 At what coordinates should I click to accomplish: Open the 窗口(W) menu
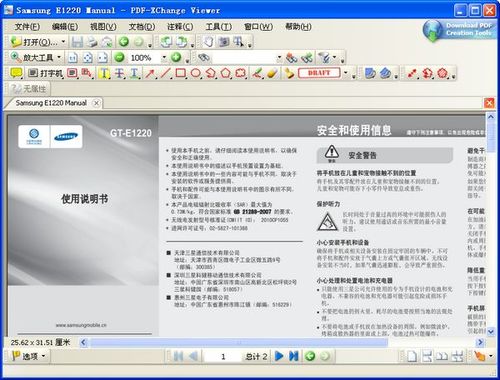259,26
